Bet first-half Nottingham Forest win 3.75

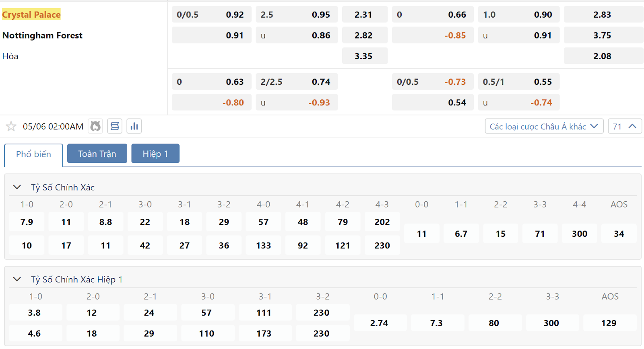coord(603,35)
